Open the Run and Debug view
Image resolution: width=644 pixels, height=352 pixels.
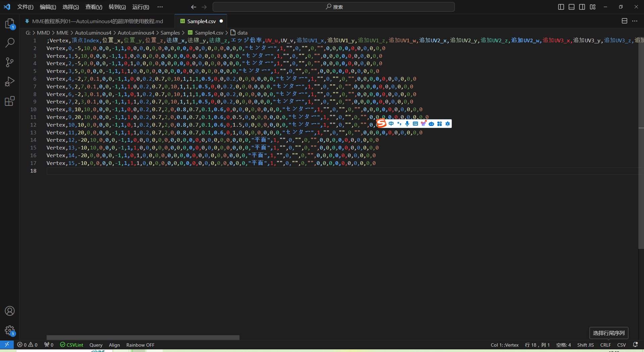click(x=10, y=82)
